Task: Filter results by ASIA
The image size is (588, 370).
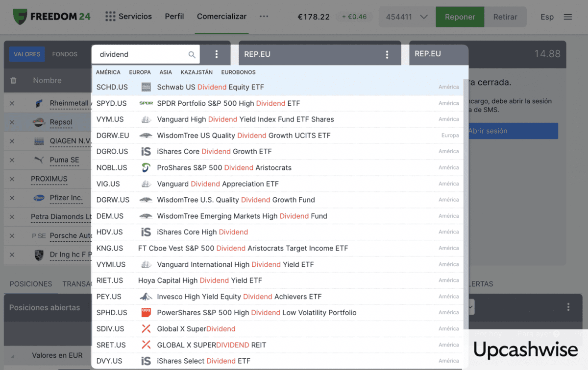Action: pos(166,72)
